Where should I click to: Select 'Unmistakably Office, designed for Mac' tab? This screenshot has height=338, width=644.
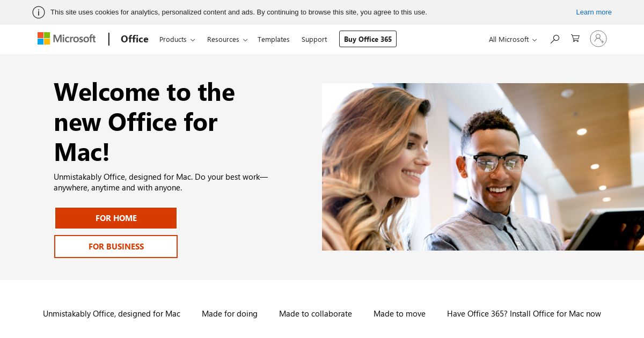tap(112, 314)
